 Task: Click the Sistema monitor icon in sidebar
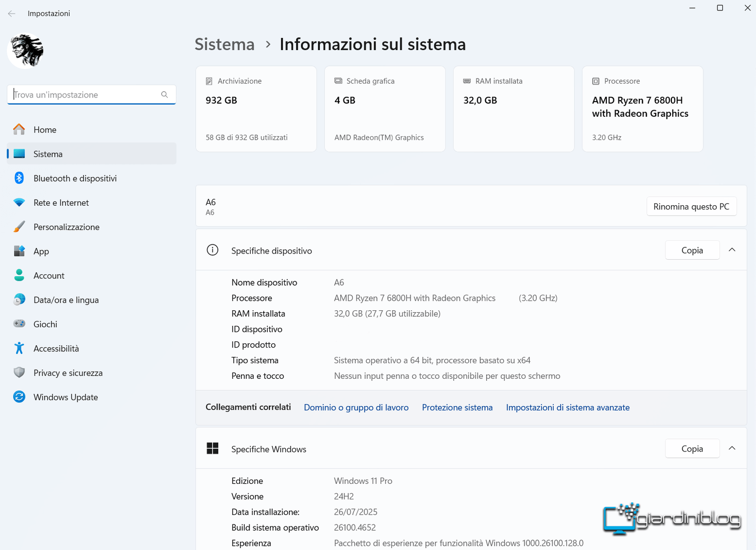click(19, 154)
